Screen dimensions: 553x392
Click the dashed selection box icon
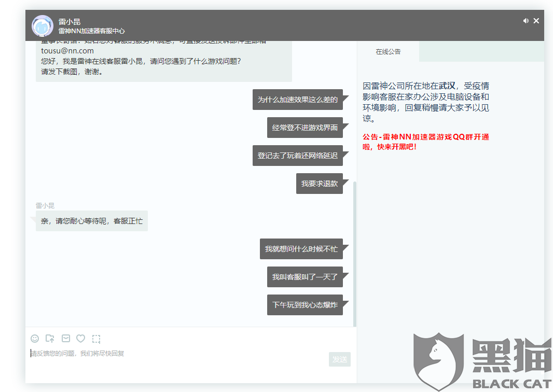click(x=96, y=339)
